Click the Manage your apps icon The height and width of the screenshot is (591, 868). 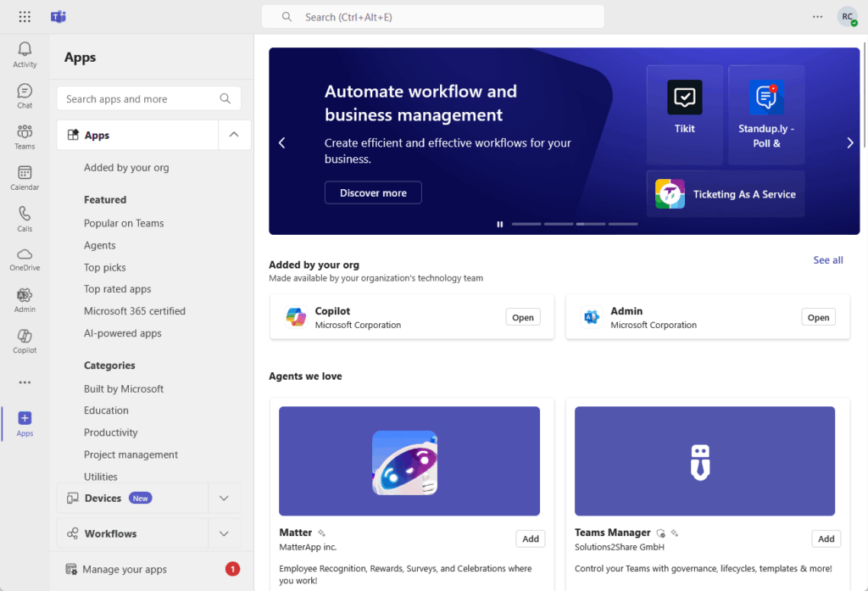tap(71, 569)
